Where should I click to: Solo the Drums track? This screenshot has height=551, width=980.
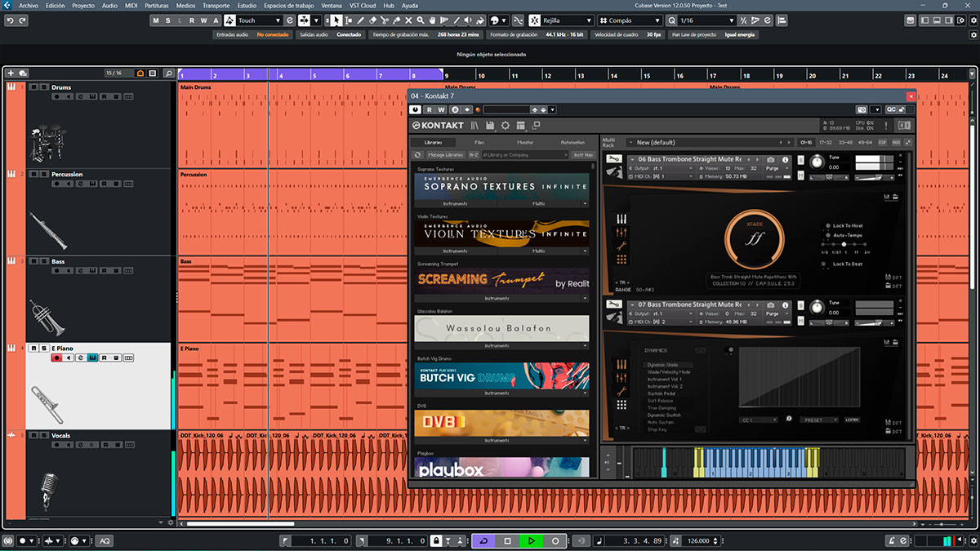click(43, 87)
